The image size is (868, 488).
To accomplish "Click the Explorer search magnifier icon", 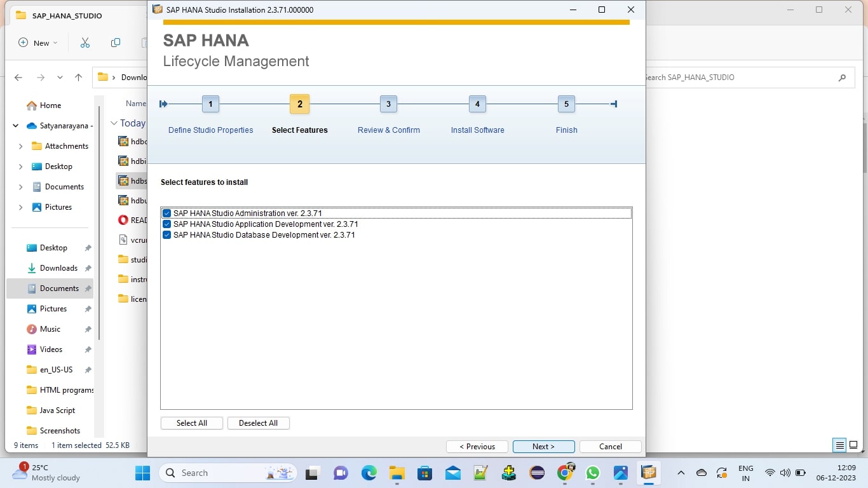I will [x=843, y=78].
